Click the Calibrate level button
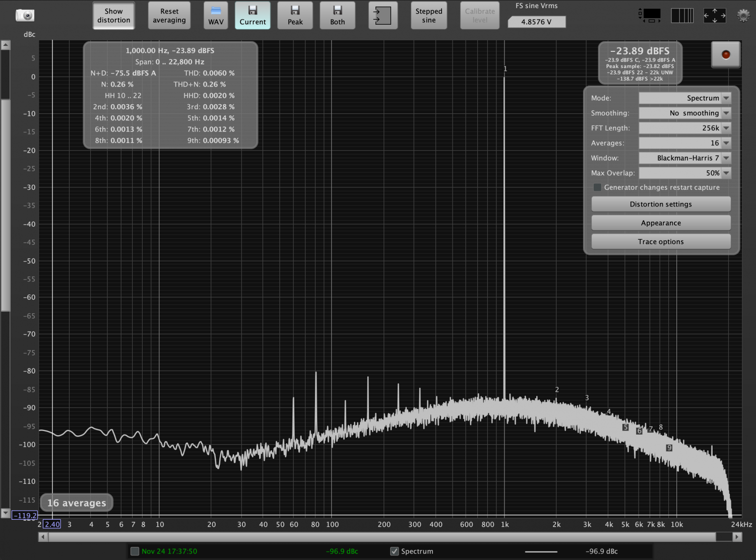This screenshot has width=756, height=560. (480, 16)
